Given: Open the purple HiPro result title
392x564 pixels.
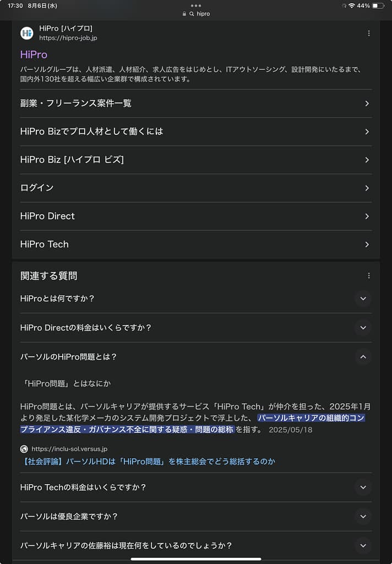Looking at the screenshot, I should pyautogui.click(x=34, y=55).
